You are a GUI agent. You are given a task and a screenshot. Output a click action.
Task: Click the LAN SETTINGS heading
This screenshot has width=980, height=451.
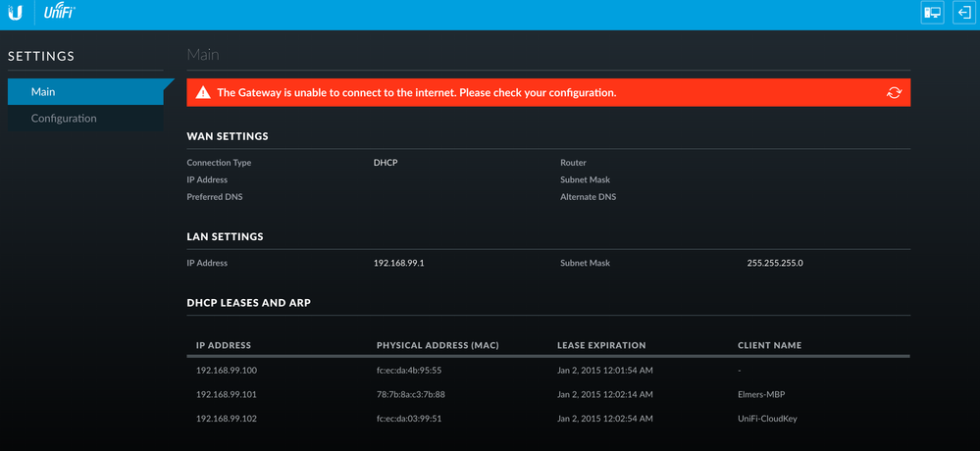click(225, 236)
